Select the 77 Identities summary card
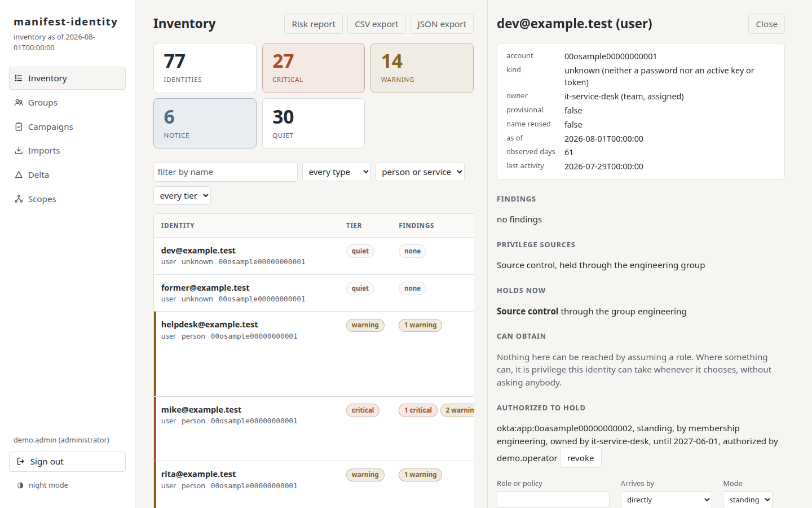 click(205, 68)
